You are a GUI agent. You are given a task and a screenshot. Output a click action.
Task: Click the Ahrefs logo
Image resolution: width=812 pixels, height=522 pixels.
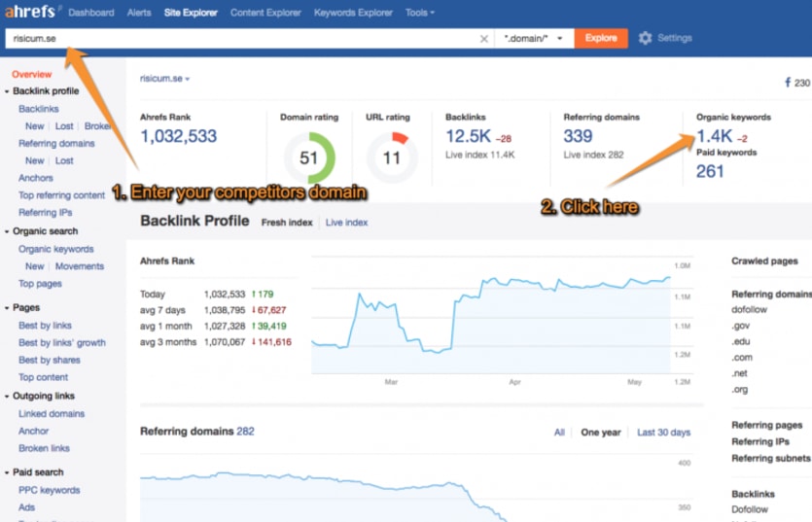point(30,13)
